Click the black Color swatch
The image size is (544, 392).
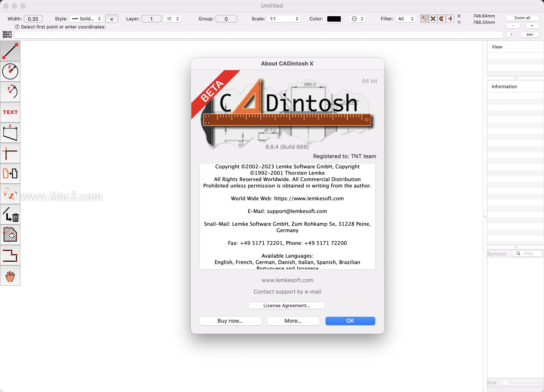pyautogui.click(x=334, y=19)
